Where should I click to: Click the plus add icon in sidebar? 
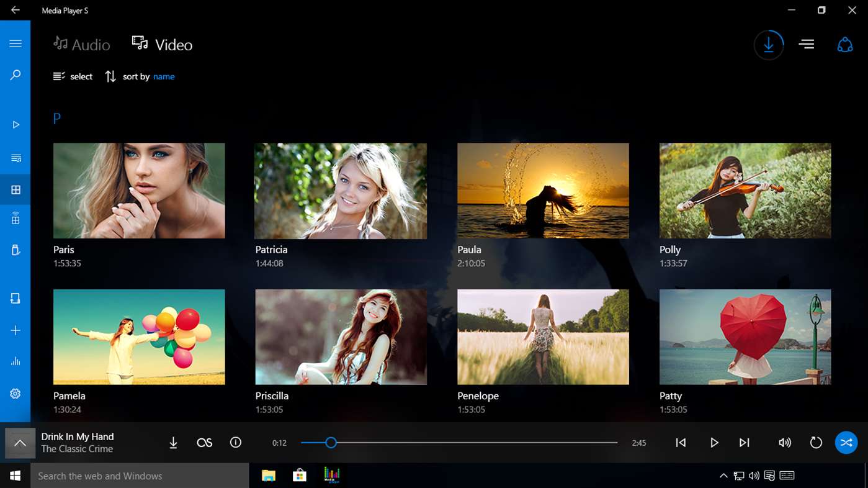(x=16, y=330)
